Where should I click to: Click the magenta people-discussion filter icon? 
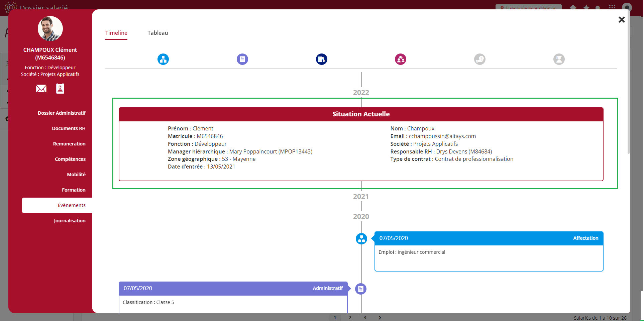coord(401,59)
